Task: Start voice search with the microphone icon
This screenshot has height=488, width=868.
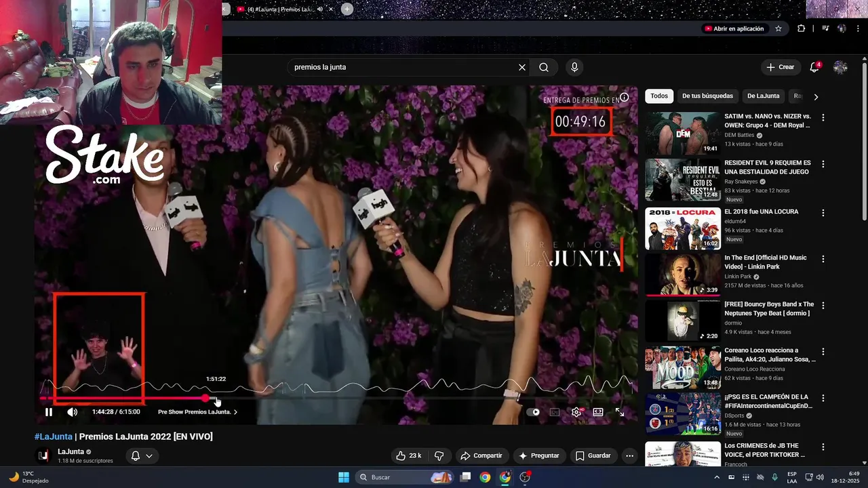Action: pyautogui.click(x=574, y=67)
